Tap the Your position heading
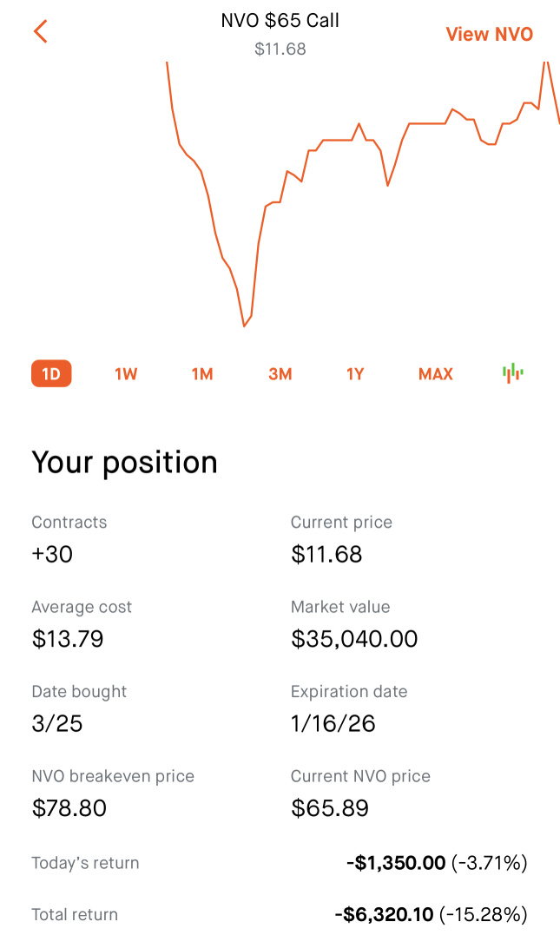 coord(125,463)
